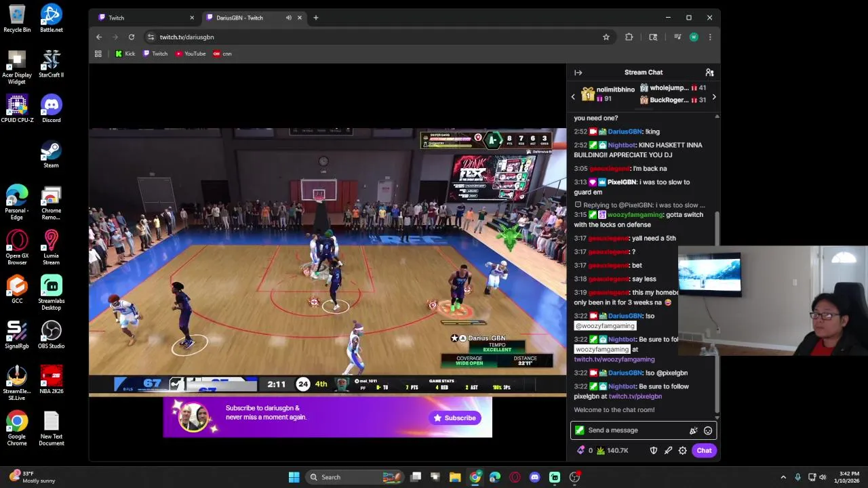Open OBS Studio desktop icon
This screenshot has width=868, height=488.
pyautogui.click(x=52, y=335)
